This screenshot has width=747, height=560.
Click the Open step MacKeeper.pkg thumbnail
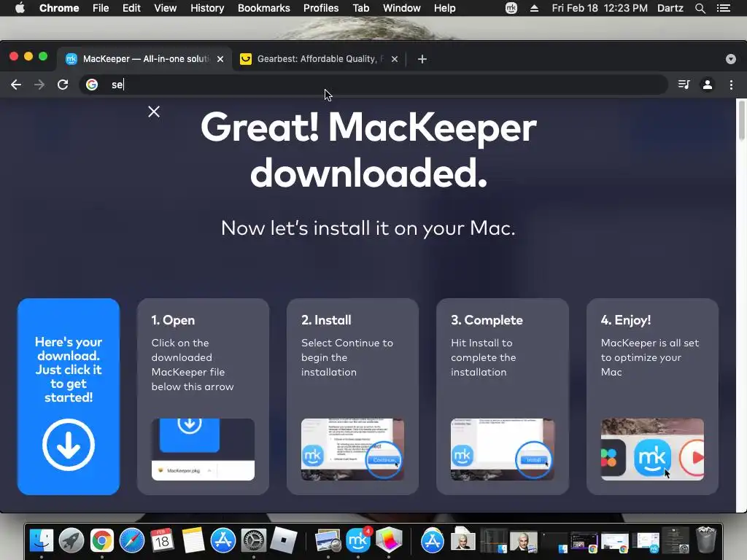pyautogui.click(x=203, y=449)
